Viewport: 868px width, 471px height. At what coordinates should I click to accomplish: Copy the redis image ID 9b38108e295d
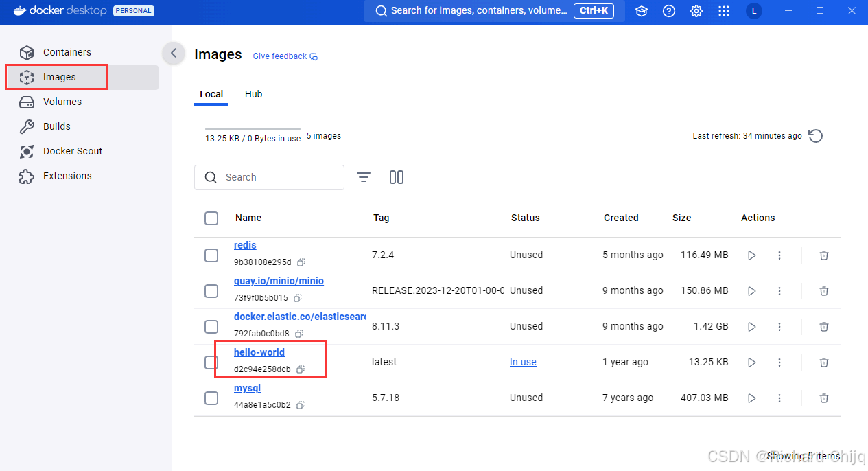click(x=301, y=262)
